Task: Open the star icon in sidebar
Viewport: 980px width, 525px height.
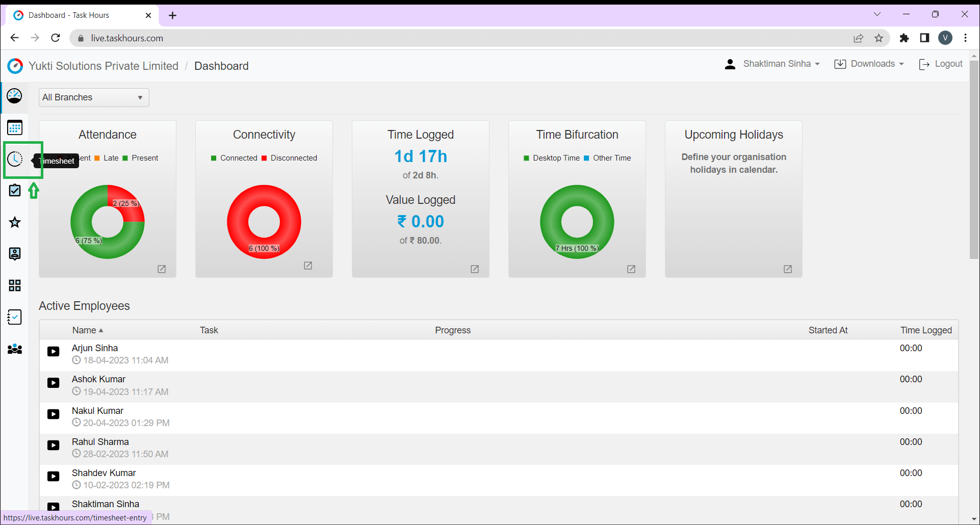Action: 15,222
